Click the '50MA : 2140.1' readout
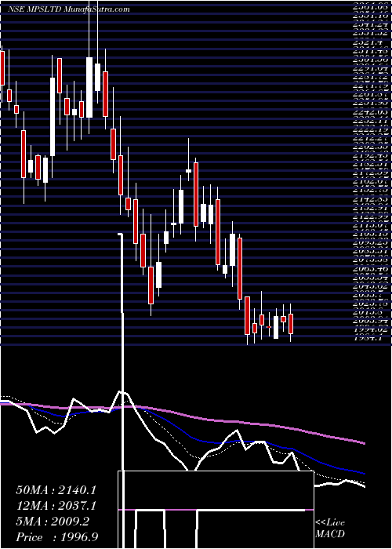 coord(56,490)
